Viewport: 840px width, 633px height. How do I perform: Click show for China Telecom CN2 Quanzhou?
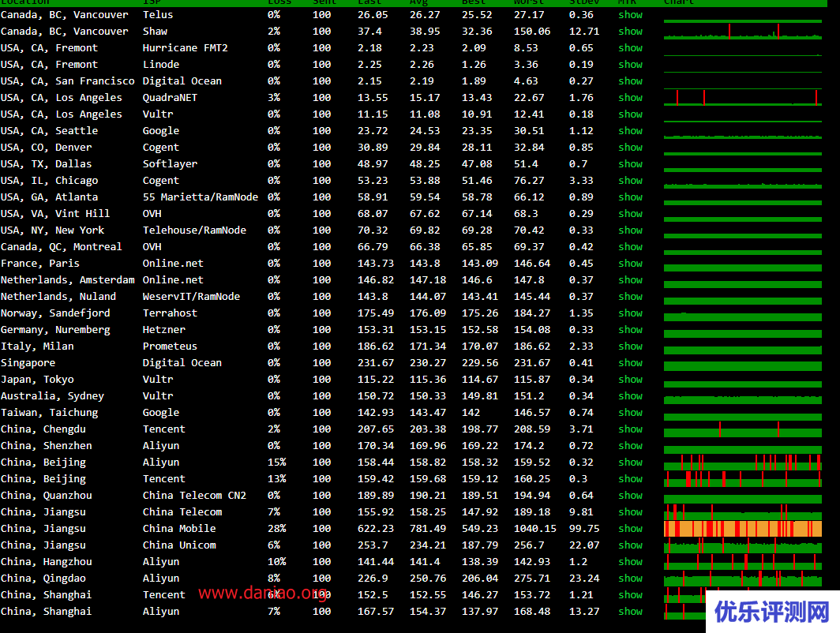[x=630, y=496]
